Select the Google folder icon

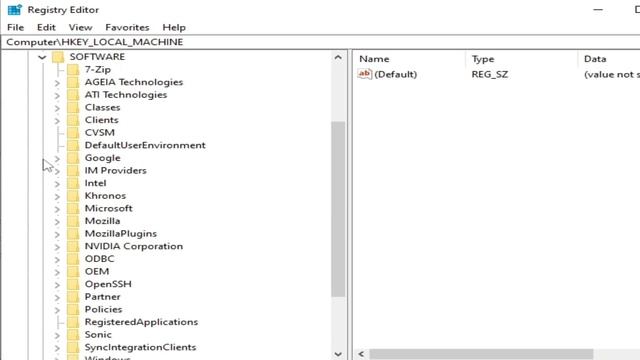pos(73,158)
